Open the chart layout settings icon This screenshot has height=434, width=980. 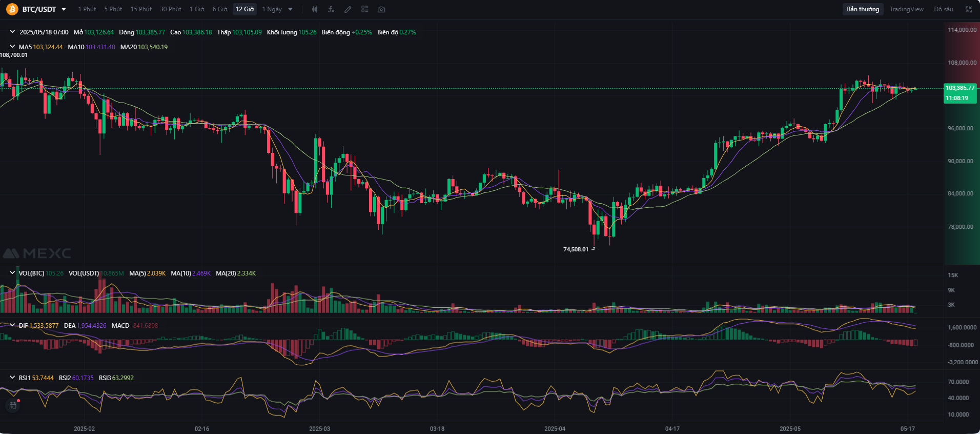point(365,9)
